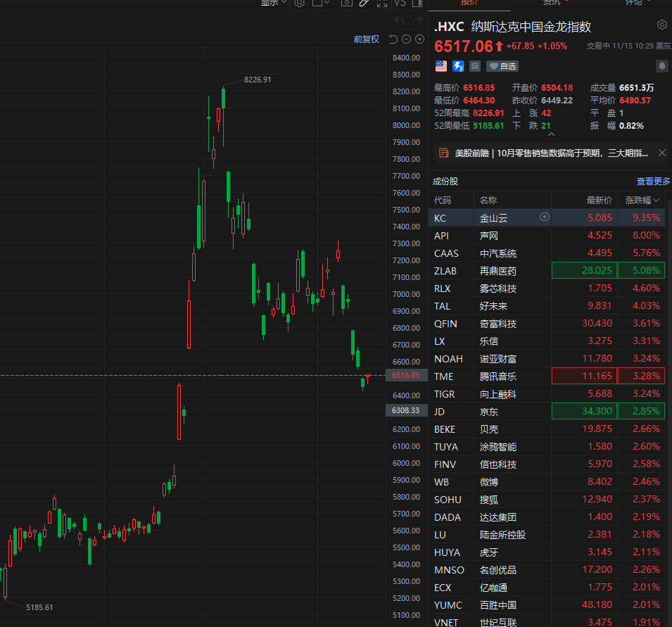Switch to the 资讯 tab
Image resolution: width=672 pixels, height=627 pixels.
(x=552, y=3)
